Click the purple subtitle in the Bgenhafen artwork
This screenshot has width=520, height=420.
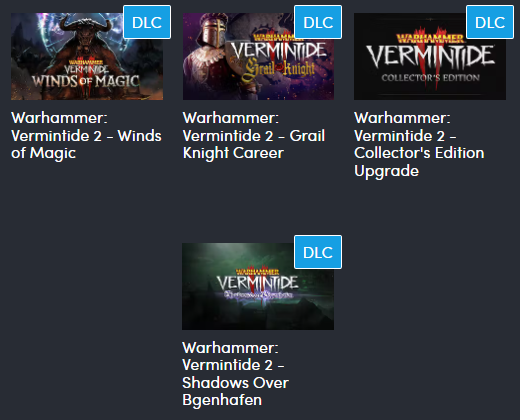(259, 295)
